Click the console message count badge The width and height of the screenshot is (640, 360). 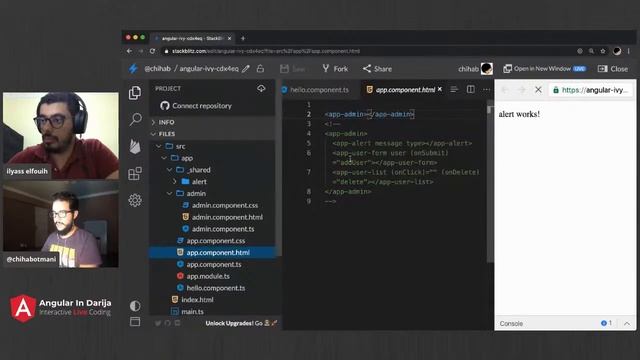pyautogui.click(x=606, y=323)
